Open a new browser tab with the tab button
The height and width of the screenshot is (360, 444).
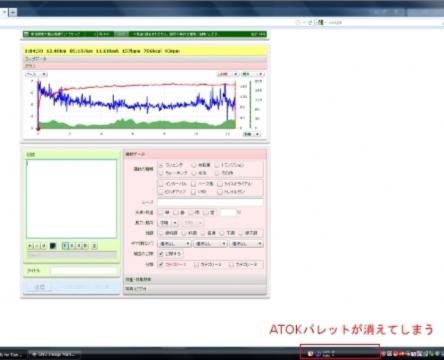tap(13, 12)
